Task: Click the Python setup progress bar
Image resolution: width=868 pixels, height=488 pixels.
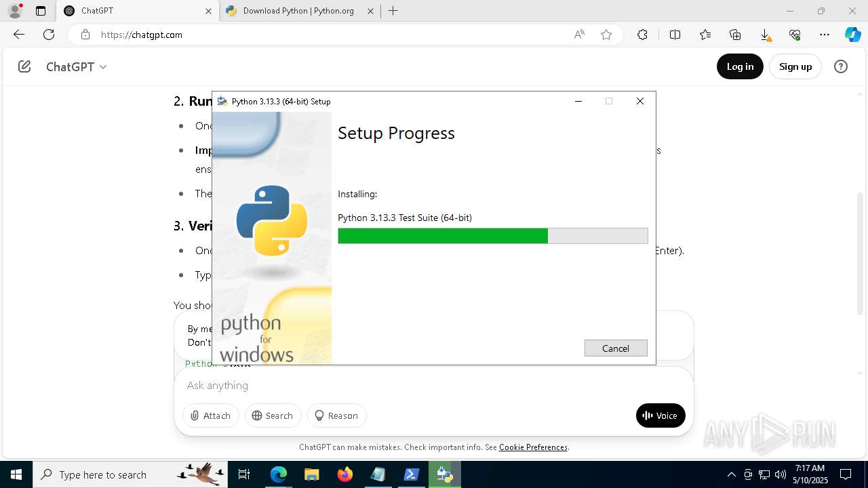Action: [x=493, y=236]
